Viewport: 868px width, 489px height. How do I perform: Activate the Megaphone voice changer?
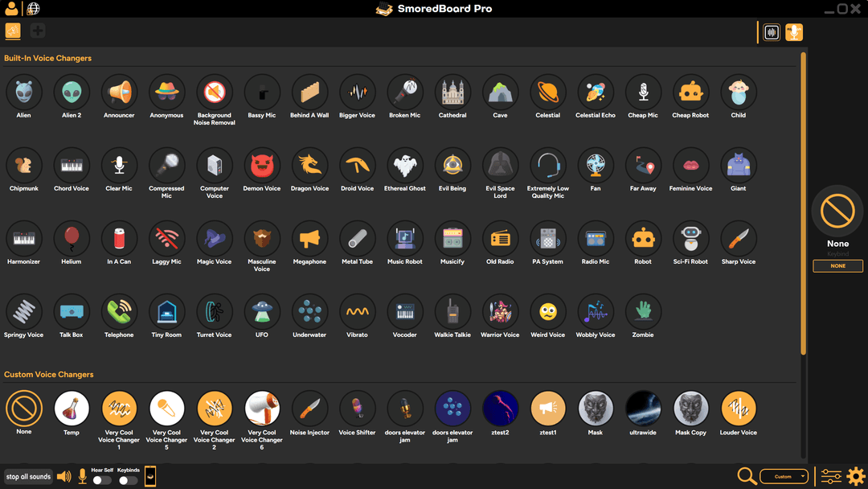(309, 239)
